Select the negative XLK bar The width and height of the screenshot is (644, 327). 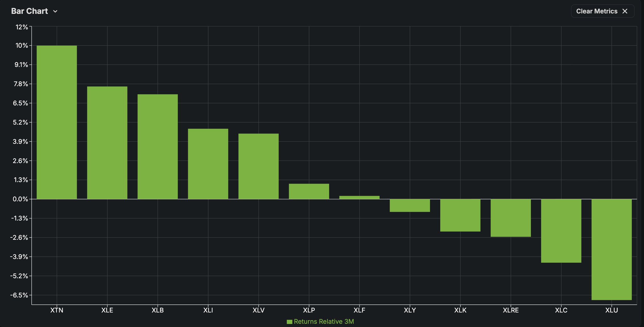[x=460, y=215]
